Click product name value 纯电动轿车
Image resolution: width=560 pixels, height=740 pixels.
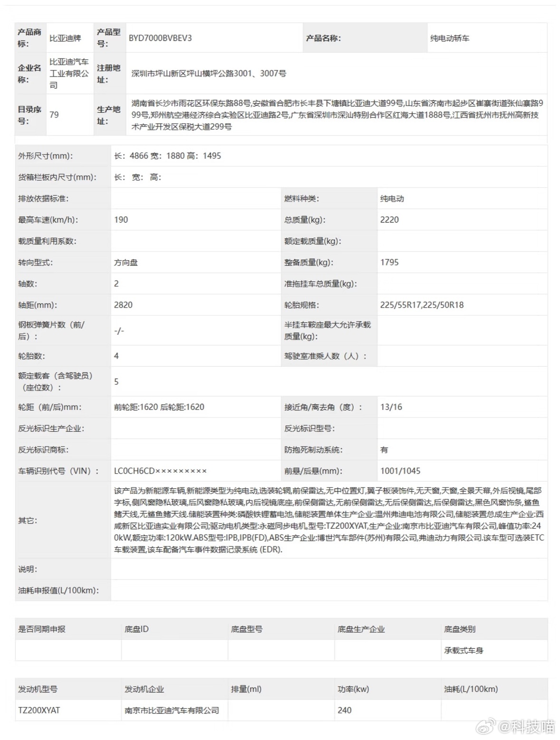point(450,38)
